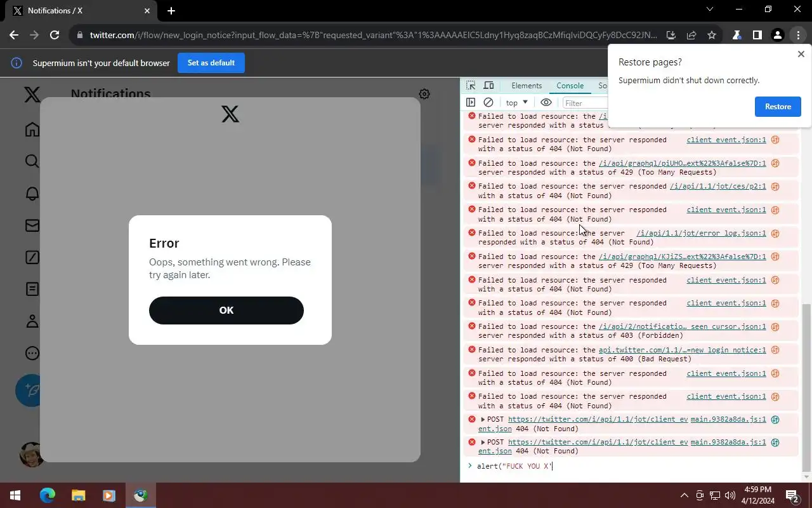
Task: Open the browser profile icon
Action: click(777, 35)
